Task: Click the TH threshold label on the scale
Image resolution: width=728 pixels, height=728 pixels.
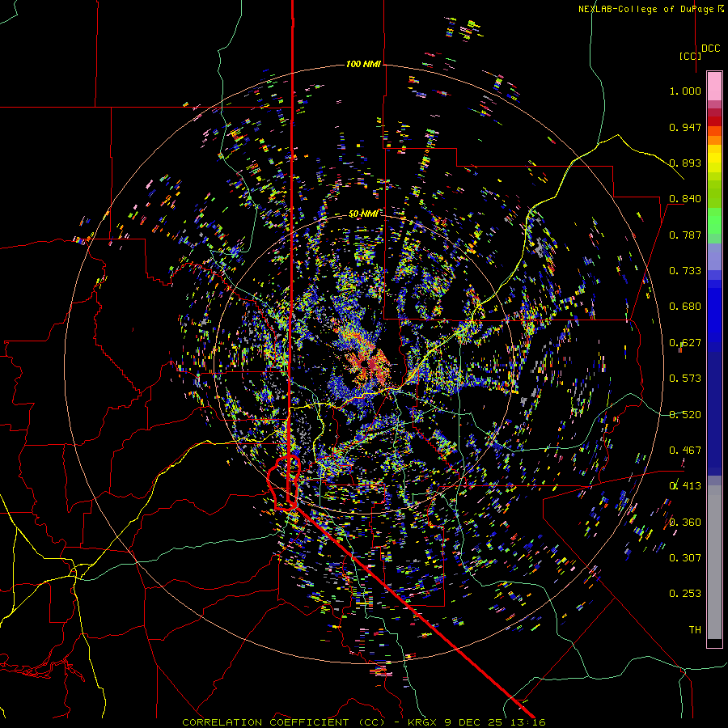Action: click(x=695, y=630)
